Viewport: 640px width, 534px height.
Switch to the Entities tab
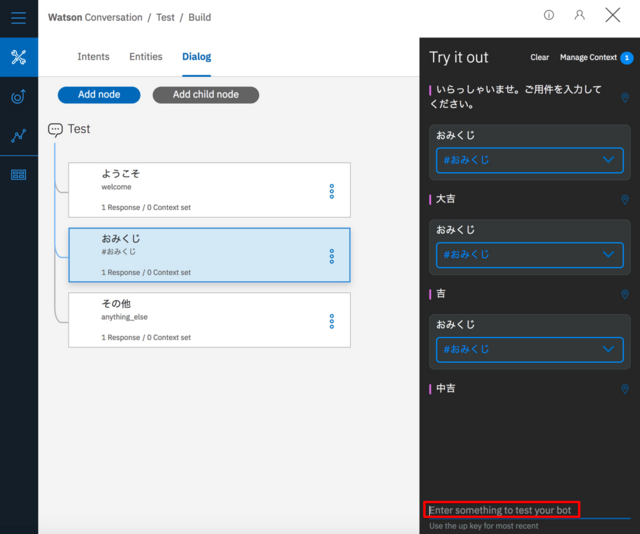point(146,57)
